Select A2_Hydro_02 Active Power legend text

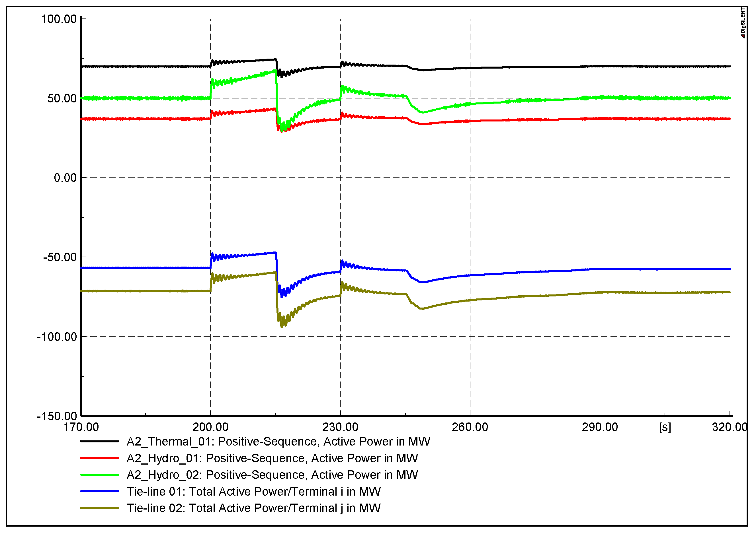coord(272,475)
